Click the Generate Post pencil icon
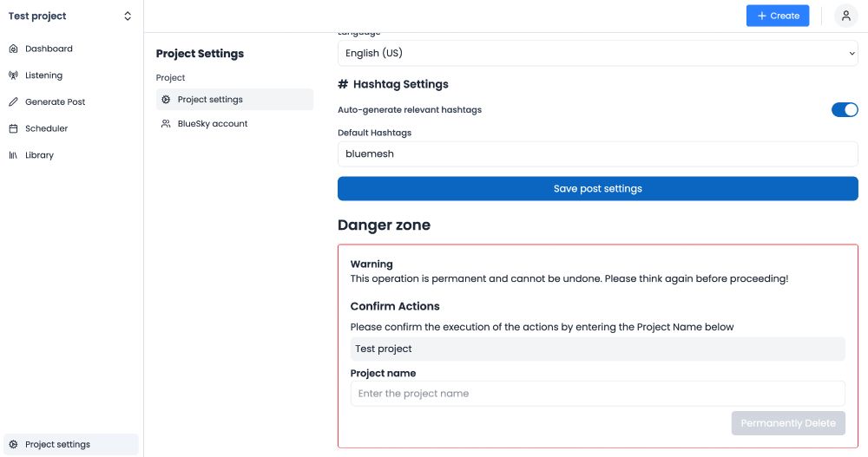This screenshot has width=868, height=457. [x=13, y=102]
